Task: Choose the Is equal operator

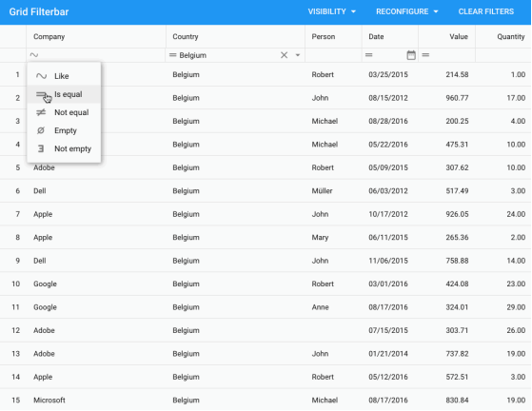Action: pyautogui.click(x=64, y=94)
